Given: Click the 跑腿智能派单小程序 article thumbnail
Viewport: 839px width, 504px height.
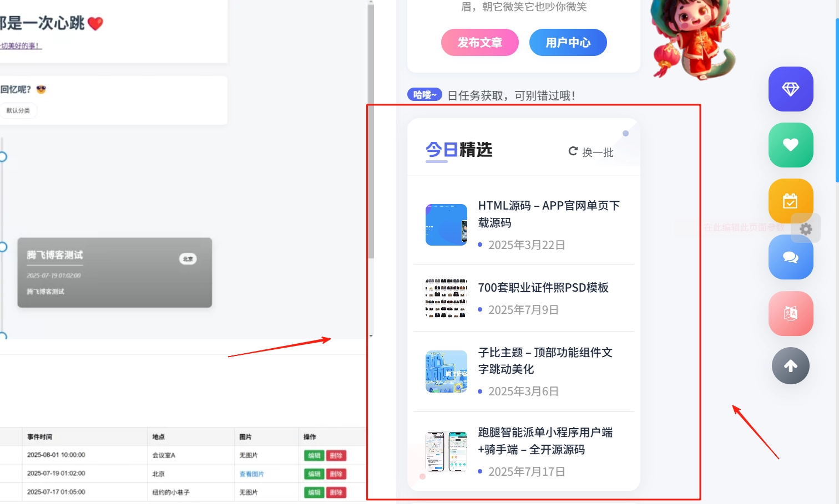Looking at the screenshot, I should coord(446,451).
